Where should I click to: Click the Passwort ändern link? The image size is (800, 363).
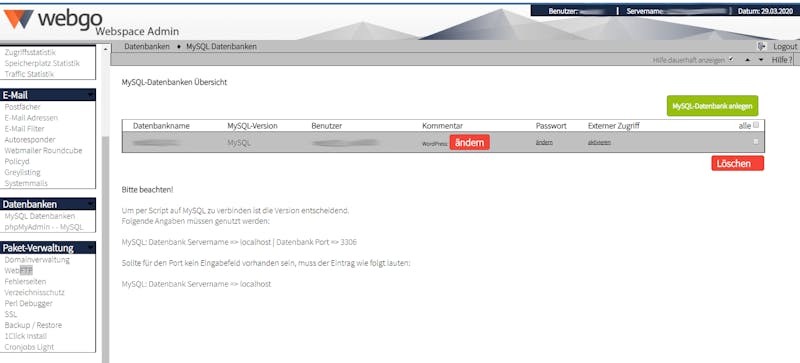click(x=544, y=142)
